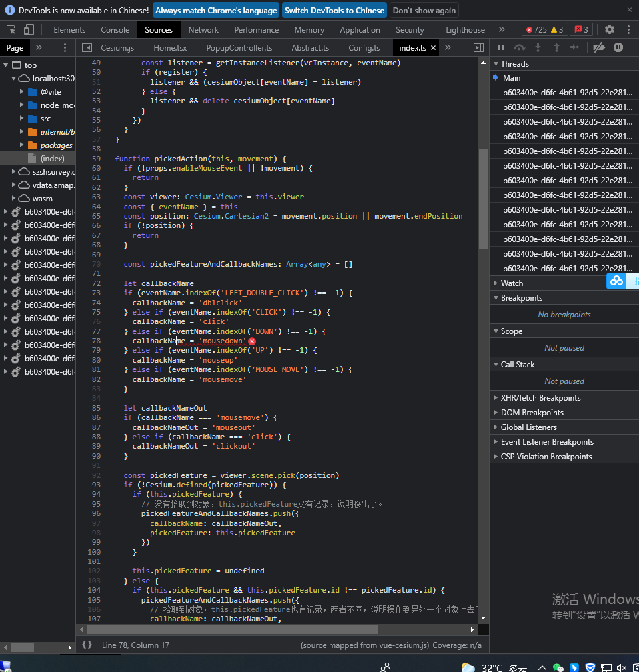639x672 pixels.
Task: Click pretty print braces icon
Action: 87,645
